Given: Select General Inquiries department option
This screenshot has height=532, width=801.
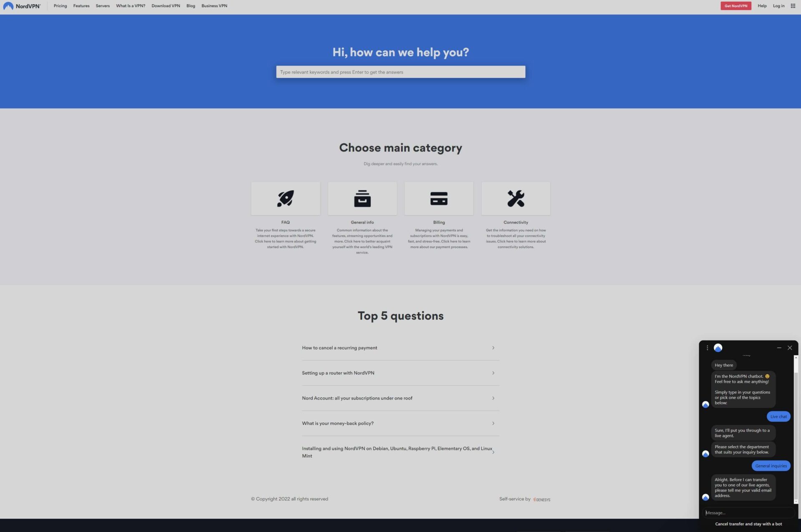Looking at the screenshot, I should click(x=771, y=466).
